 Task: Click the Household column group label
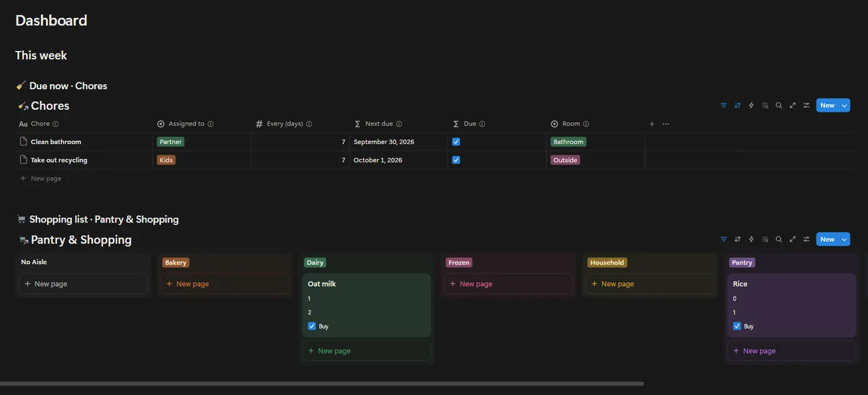(x=607, y=262)
